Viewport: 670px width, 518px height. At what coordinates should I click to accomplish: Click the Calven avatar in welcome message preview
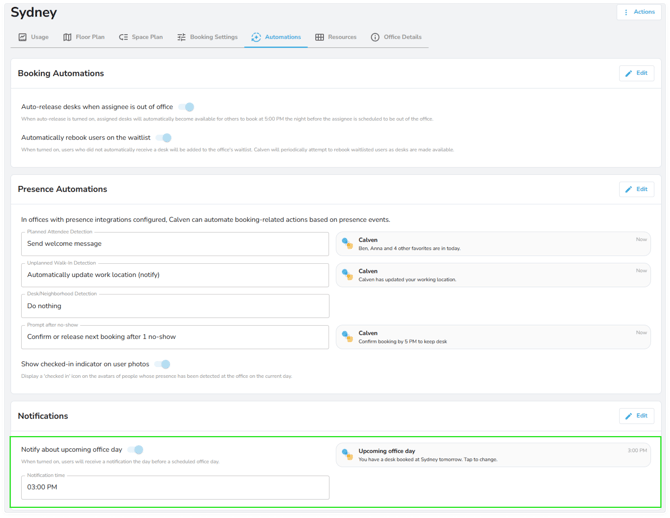click(347, 243)
